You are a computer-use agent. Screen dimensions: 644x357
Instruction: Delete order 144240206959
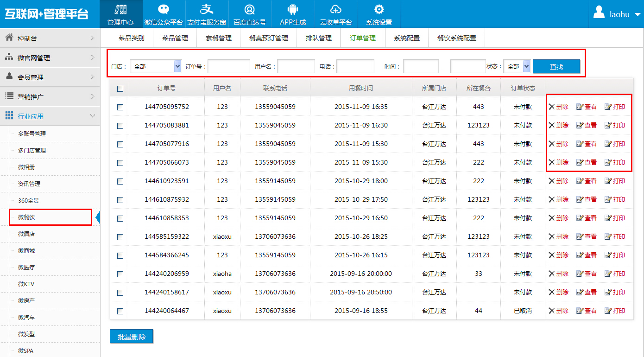(559, 274)
